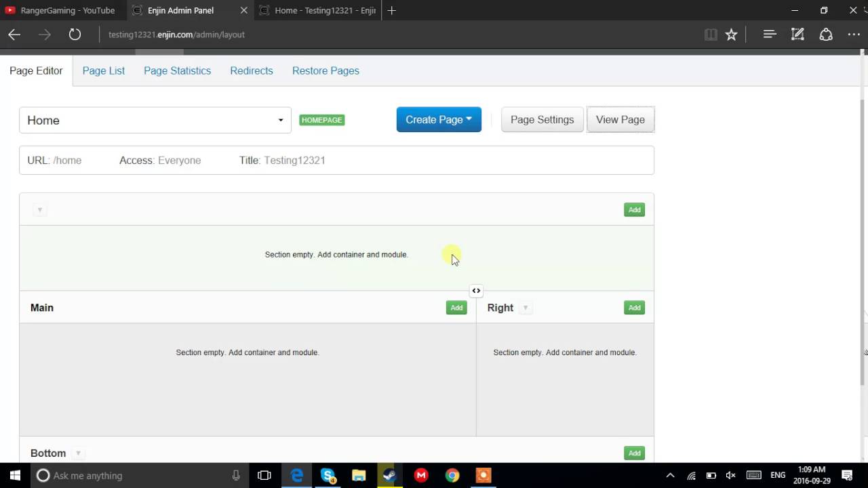Open reading view book icon
868x488 pixels.
point(711,35)
